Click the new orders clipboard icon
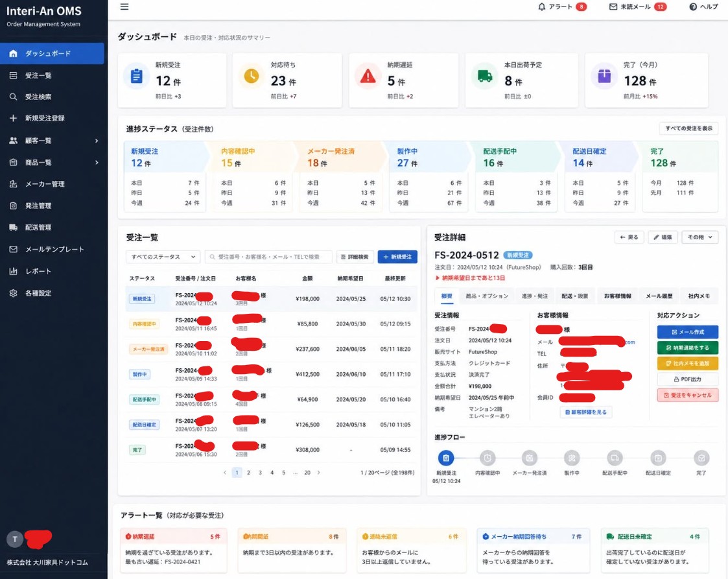This screenshot has width=728, height=579. (x=137, y=76)
